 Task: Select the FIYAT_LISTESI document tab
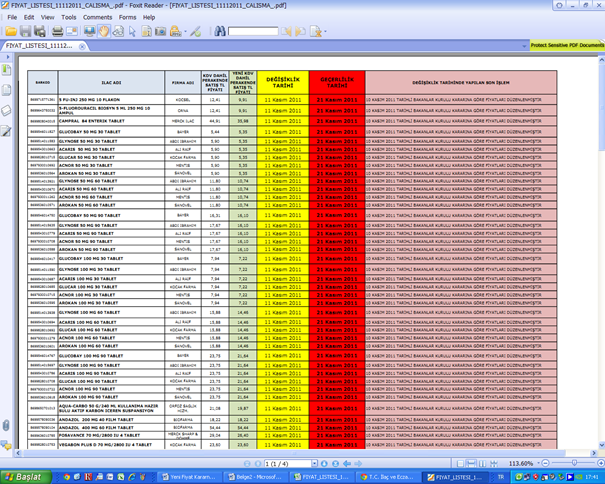(x=40, y=46)
